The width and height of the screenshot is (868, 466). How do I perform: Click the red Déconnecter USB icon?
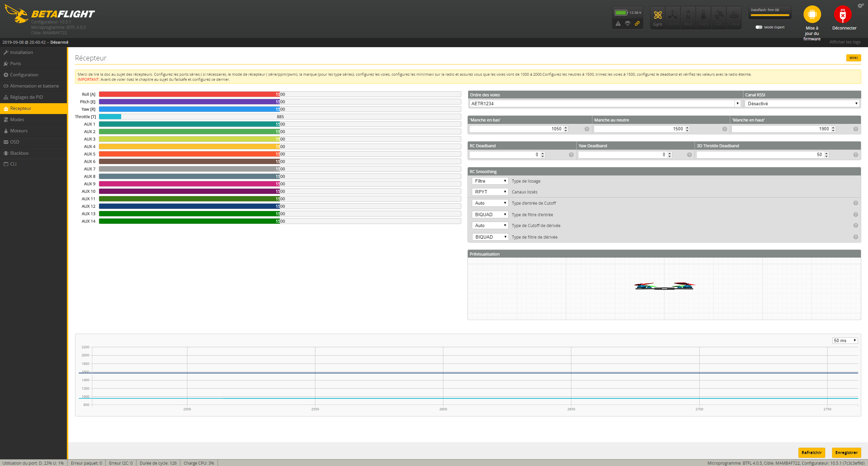click(843, 14)
